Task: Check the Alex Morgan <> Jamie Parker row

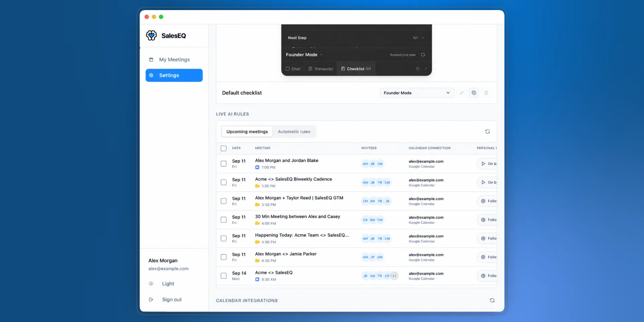Action: point(223,257)
